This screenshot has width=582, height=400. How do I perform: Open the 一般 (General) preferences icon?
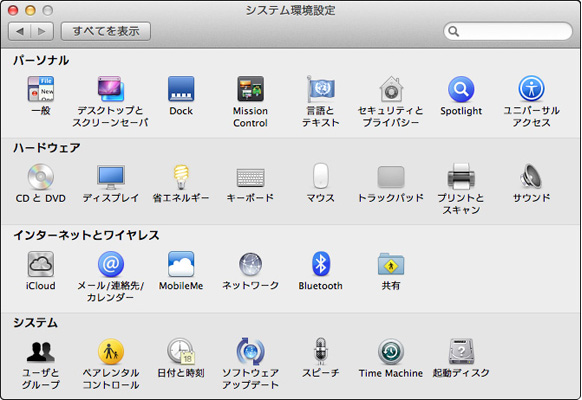pos(40,89)
